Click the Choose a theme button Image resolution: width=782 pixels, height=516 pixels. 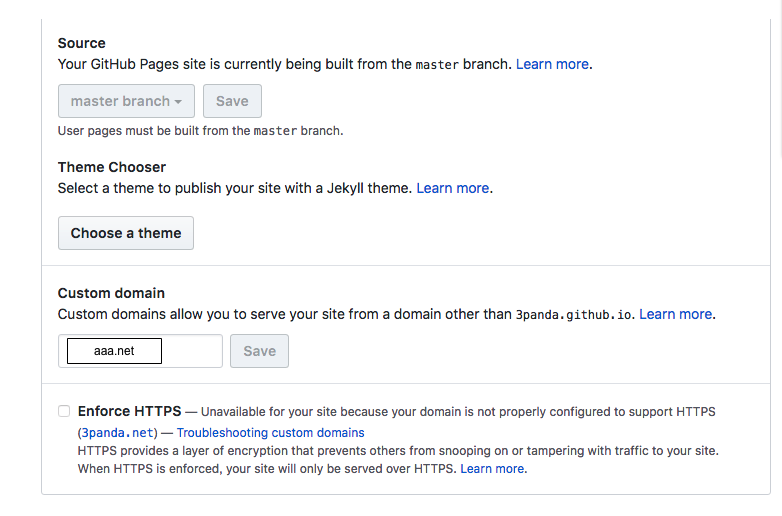click(126, 233)
